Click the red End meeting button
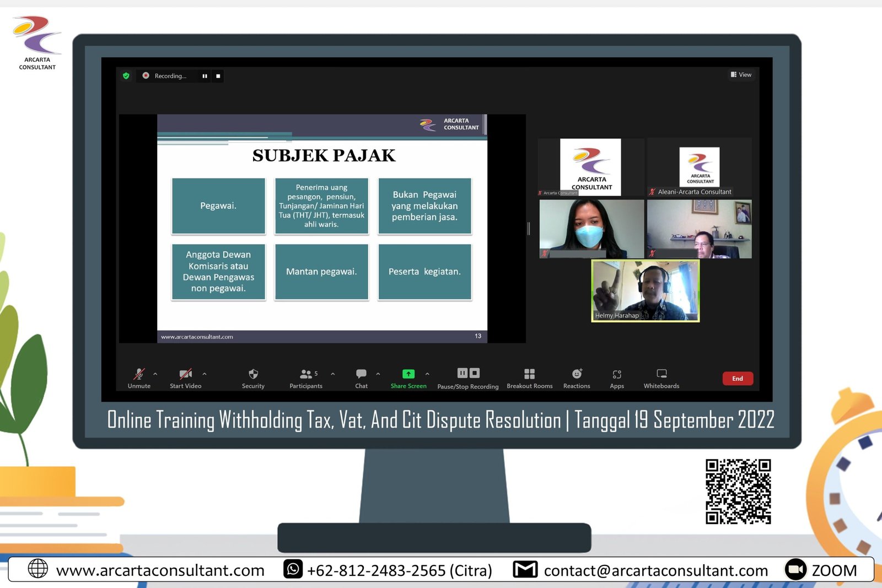 737,379
